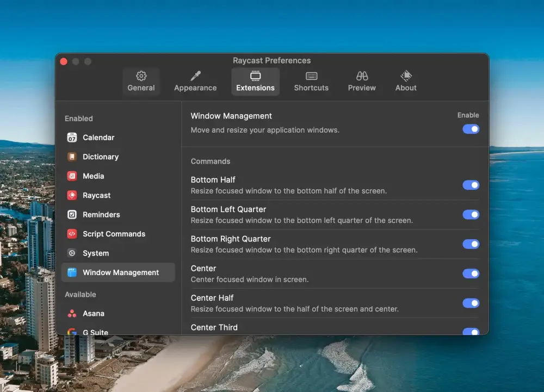Click the System extension icon
Viewport: 544px width, 392px height.
(x=72, y=253)
